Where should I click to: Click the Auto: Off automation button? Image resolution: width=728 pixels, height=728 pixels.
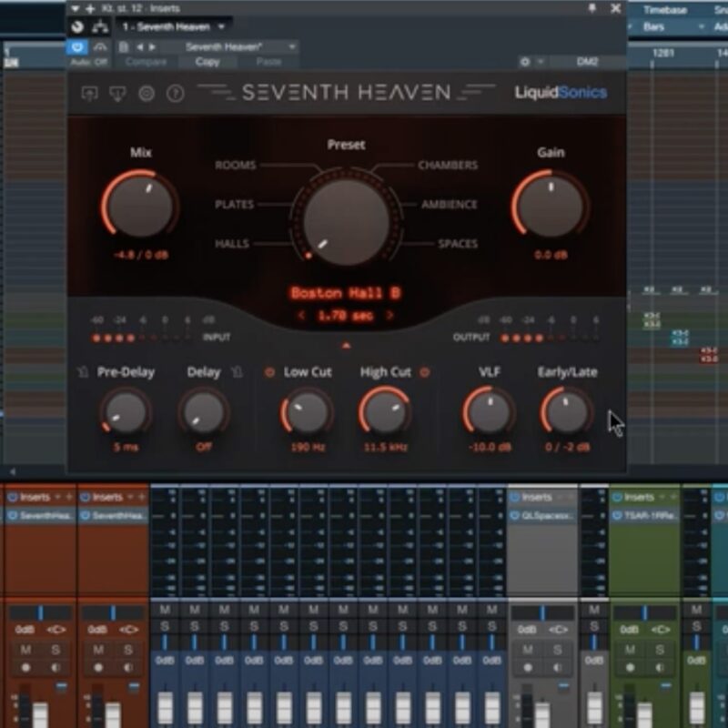(88, 62)
